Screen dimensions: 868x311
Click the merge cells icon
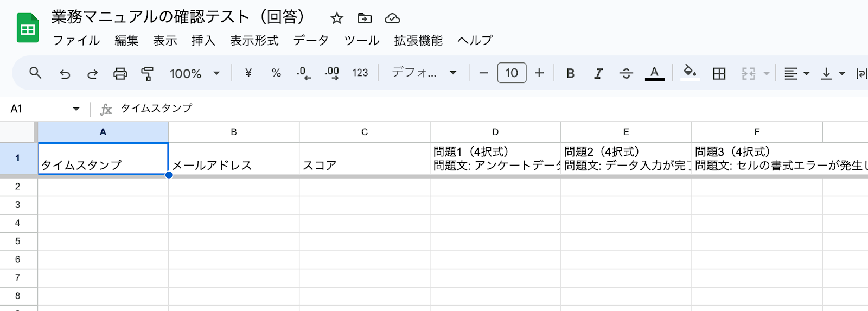pyautogui.click(x=749, y=73)
